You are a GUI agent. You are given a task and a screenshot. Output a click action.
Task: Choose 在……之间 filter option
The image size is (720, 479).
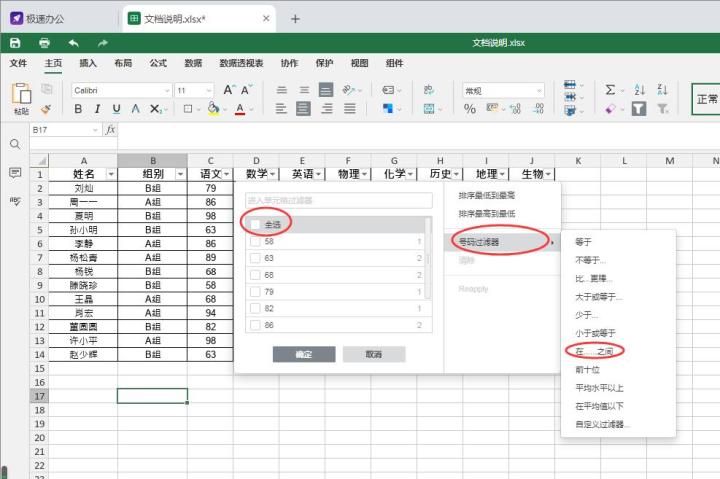(x=594, y=351)
